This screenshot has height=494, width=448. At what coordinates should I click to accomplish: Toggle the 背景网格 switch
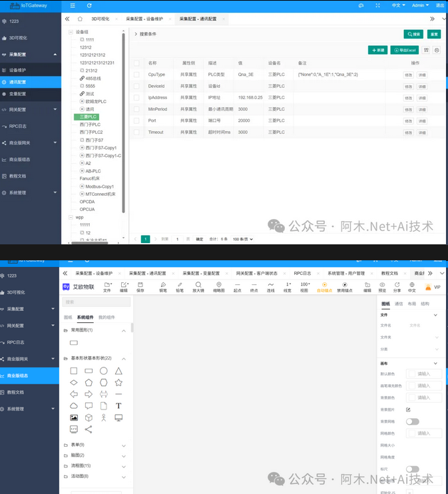pyautogui.click(x=413, y=421)
